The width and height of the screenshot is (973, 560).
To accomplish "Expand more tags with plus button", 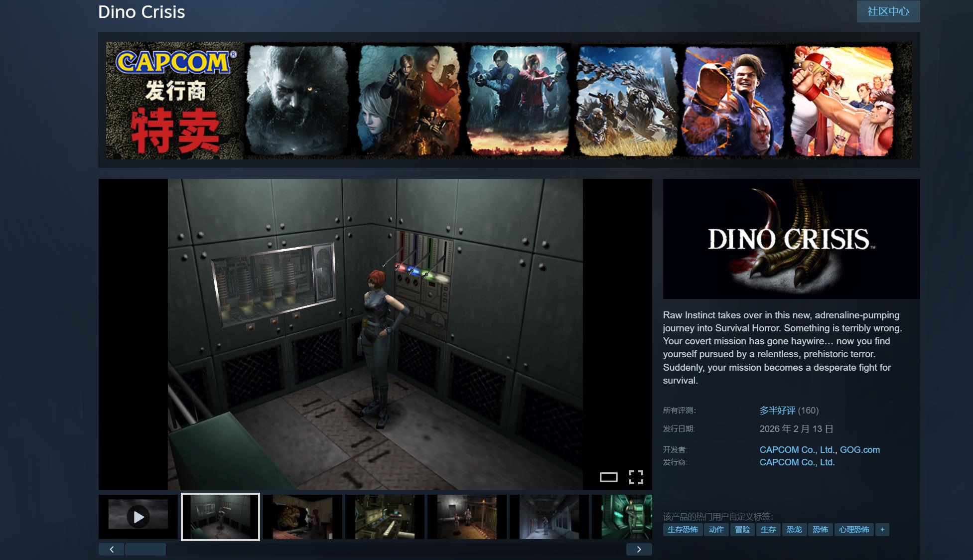I will click(x=882, y=530).
